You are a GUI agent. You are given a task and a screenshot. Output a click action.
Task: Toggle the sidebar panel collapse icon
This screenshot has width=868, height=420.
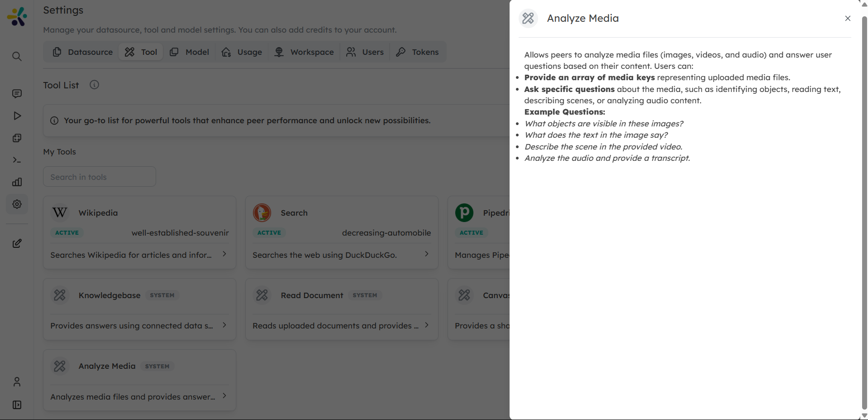pyautogui.click(x=17, y=405)
